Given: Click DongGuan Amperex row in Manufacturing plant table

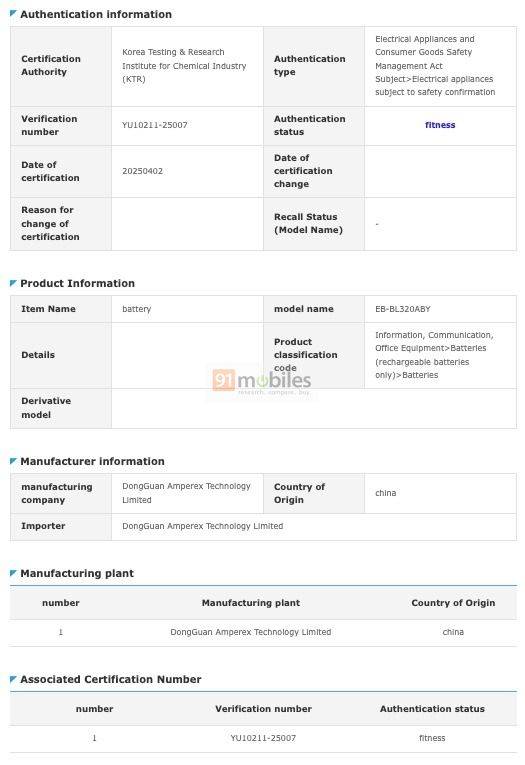Looking at the screenshot, I should [x=263, y=632].
